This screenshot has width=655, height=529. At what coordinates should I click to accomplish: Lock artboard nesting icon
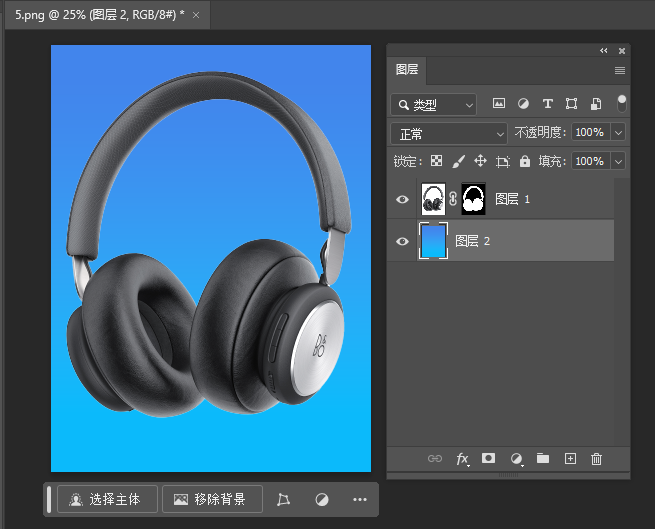(503, 161)
